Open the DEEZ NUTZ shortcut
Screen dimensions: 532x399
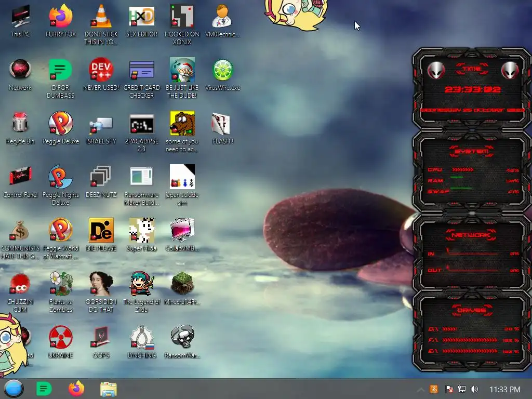101,182
